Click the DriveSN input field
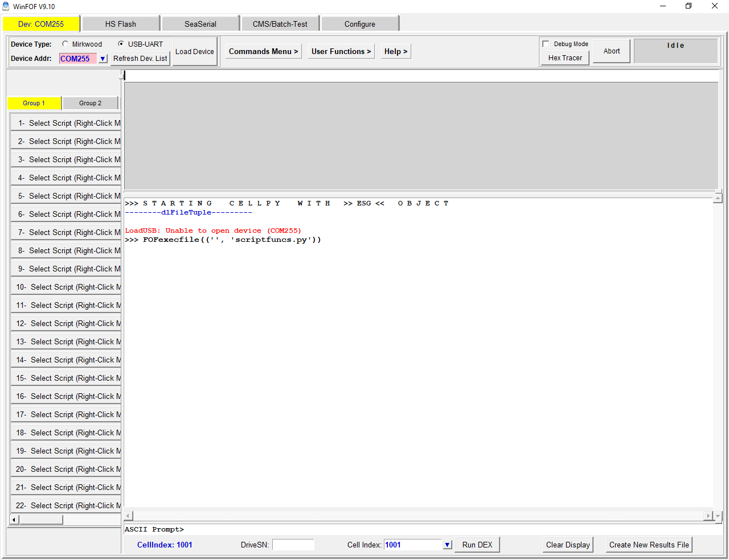This screenshot has width=729, height=560. point(293,545)
